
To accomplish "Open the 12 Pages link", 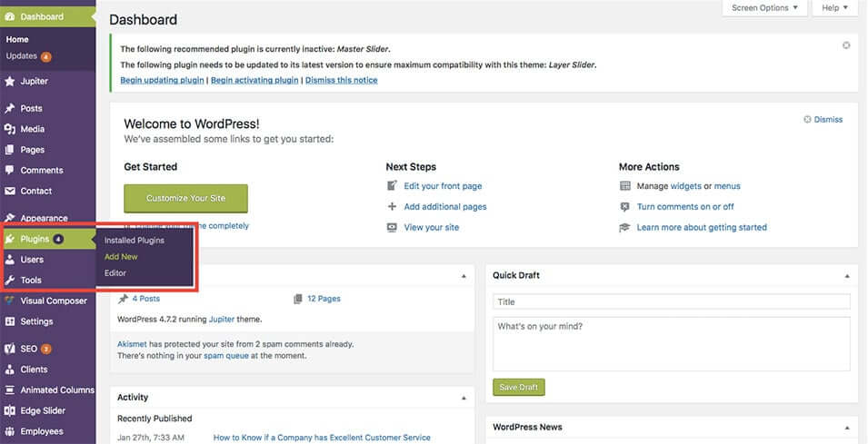I will tap(324, 299).
